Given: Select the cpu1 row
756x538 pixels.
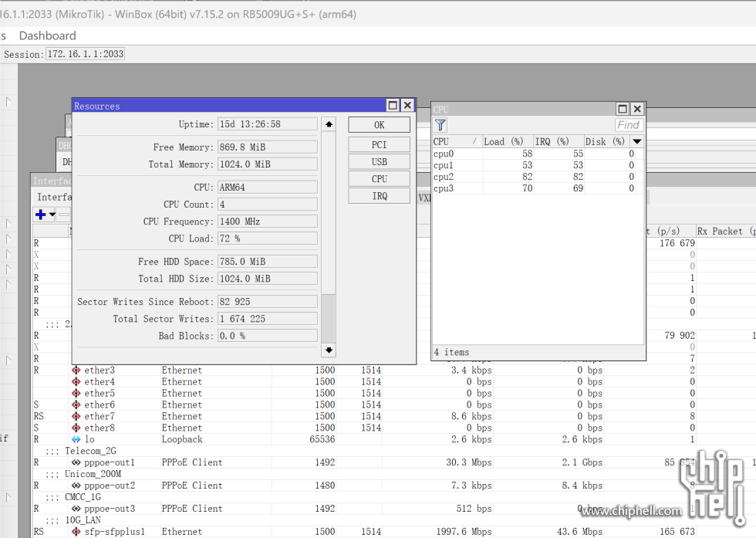Looking at the screenshot, I should tap(538, 165).
